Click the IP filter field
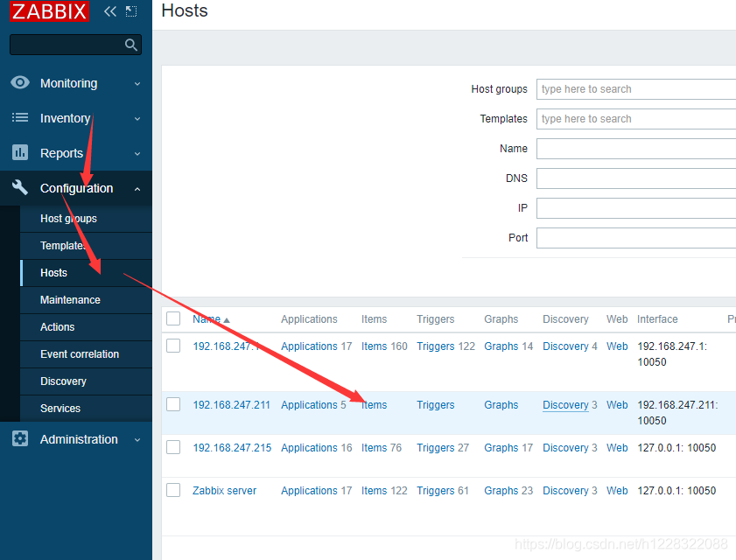Screen dimensions: 736x560 636,208
